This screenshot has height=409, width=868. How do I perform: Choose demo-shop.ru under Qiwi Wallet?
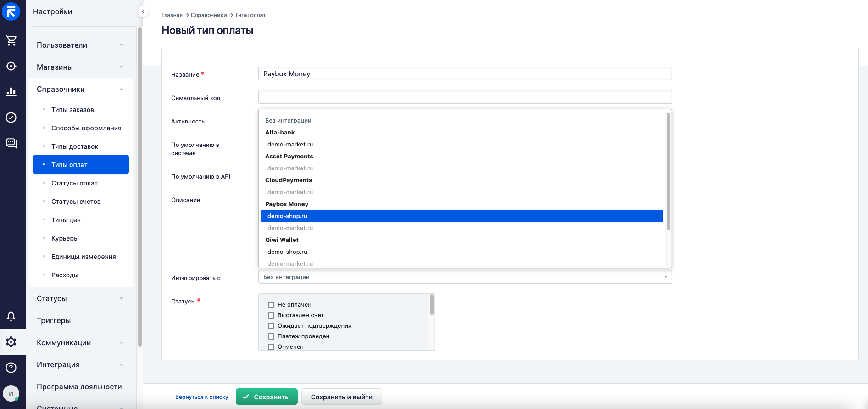click(x=462, y=252)
